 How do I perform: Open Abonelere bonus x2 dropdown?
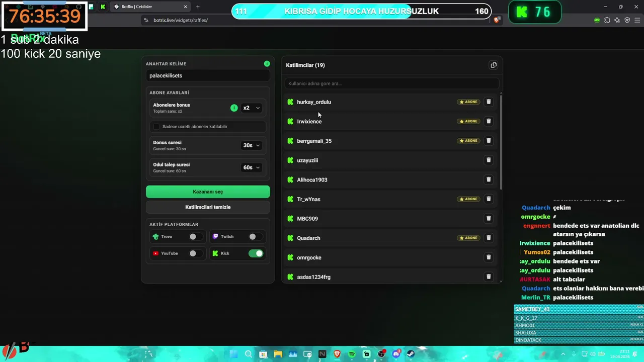[251, 108]
